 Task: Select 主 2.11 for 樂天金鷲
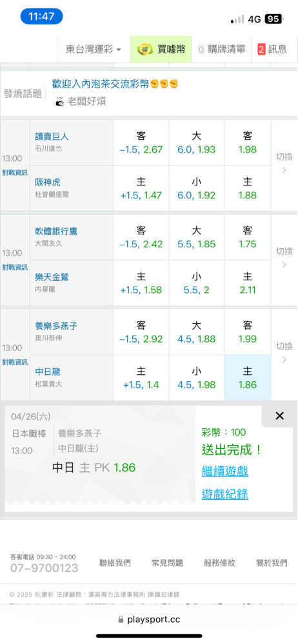coord(248,283)
